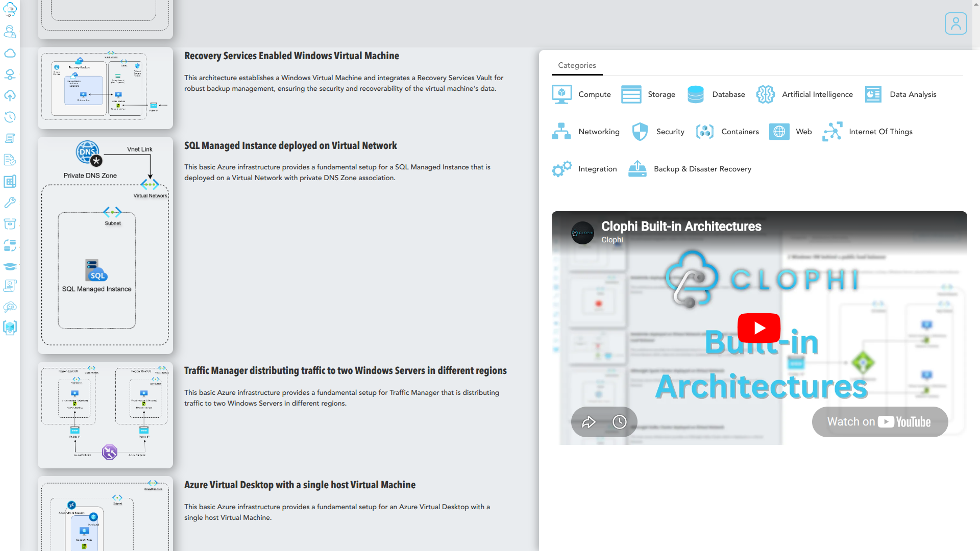
Task: Play the Clophi Built-in Architectures video
Action: click(759, 328)
